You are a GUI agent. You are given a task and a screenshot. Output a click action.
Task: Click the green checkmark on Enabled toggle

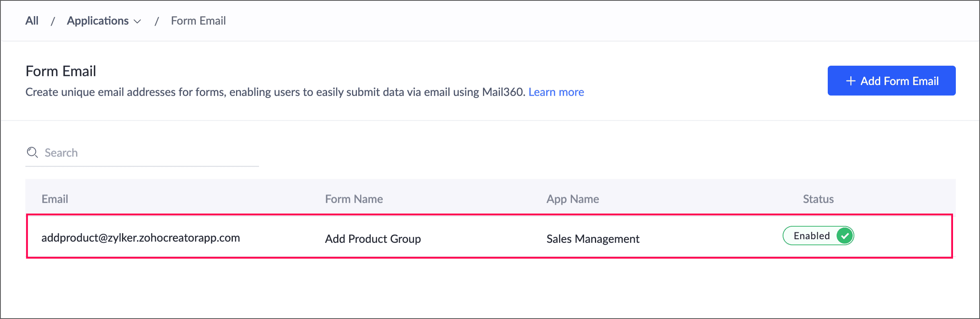(845, 236)
